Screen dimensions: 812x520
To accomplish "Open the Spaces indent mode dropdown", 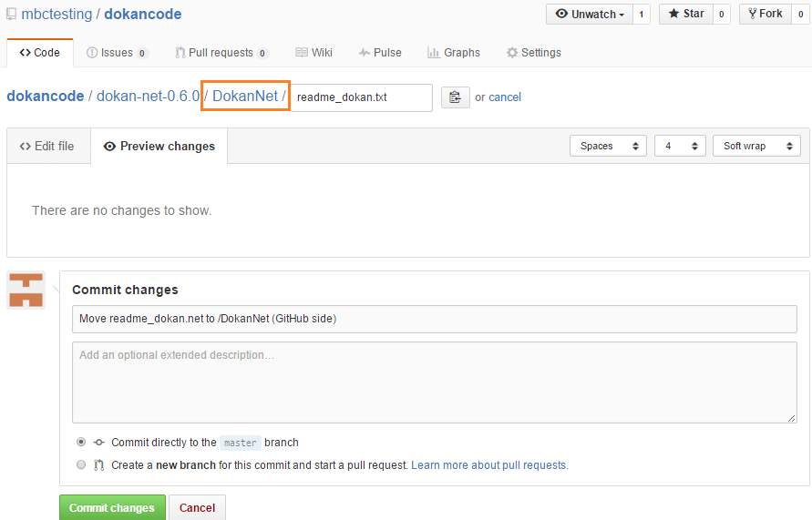I will click(608, 146).
